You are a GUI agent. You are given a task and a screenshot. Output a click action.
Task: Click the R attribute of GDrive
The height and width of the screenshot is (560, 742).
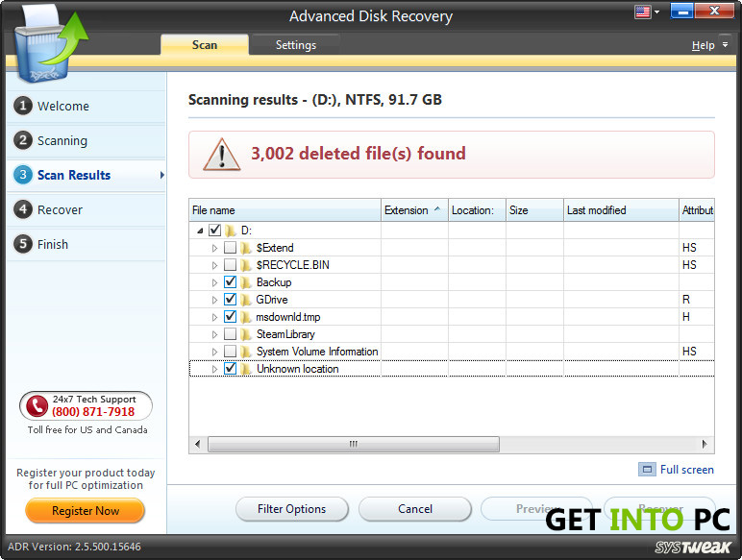(686, 300)
